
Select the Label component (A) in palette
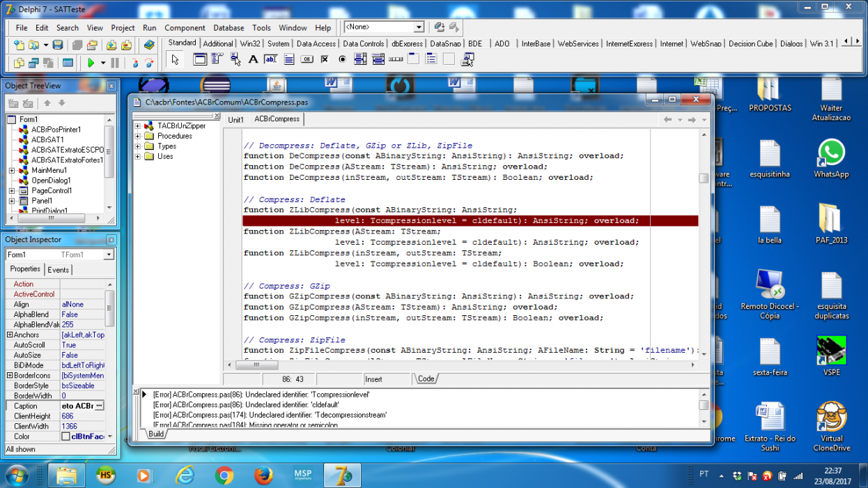coord(254,59)
